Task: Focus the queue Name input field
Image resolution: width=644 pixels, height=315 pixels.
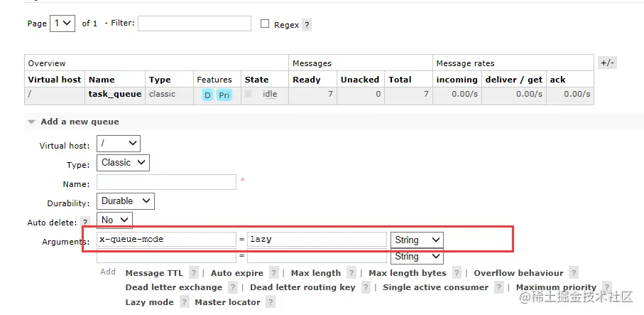Action: [x=166, y=182]
